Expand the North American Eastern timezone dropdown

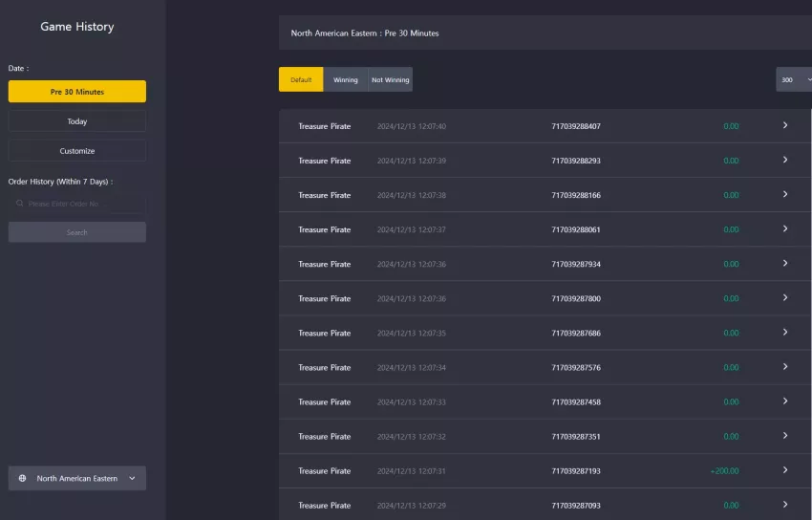pyautogui.click(x=77, y=478)
